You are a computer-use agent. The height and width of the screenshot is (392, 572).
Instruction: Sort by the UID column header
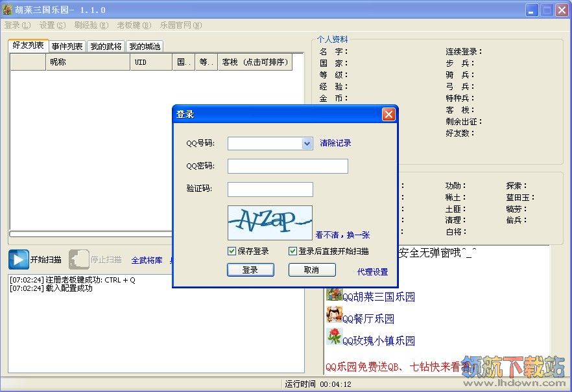(151, 62)
